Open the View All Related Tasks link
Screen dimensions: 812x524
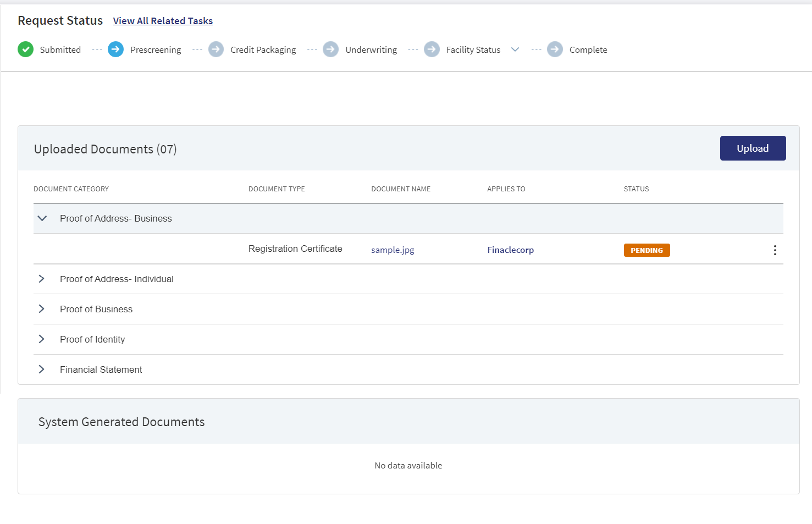coord(163,21)
